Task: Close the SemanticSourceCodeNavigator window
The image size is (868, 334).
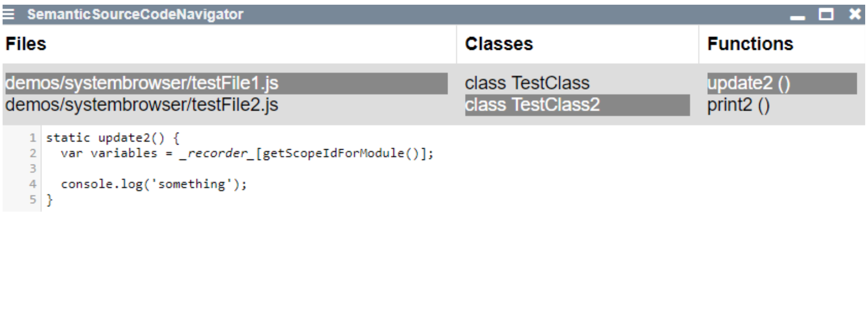Action: (x=855, y=15)
